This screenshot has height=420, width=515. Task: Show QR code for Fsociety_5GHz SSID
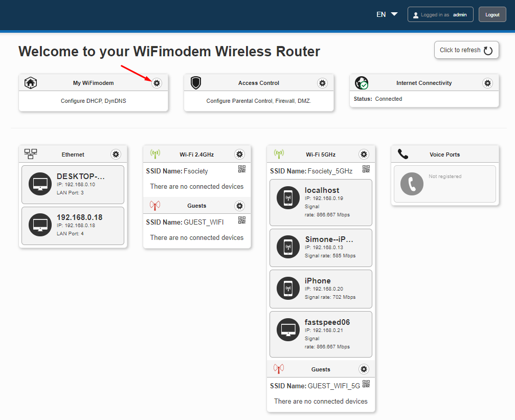[366, 169]
